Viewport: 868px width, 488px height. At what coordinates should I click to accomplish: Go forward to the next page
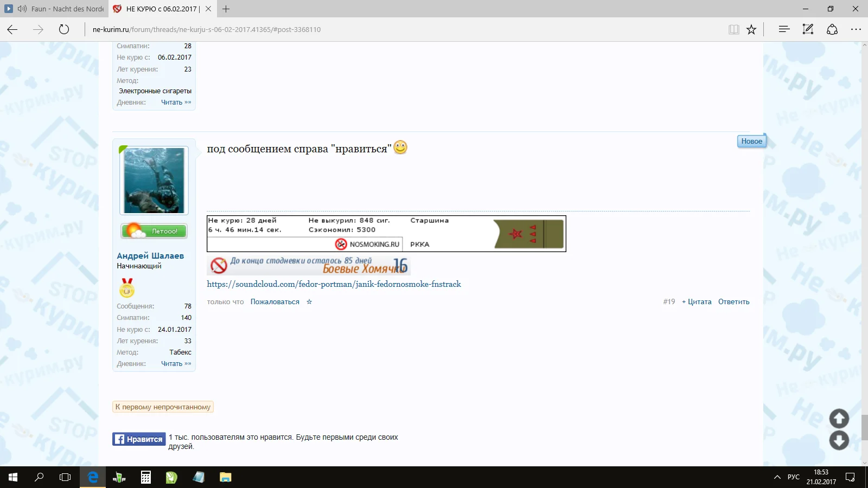tap(38, 29)
